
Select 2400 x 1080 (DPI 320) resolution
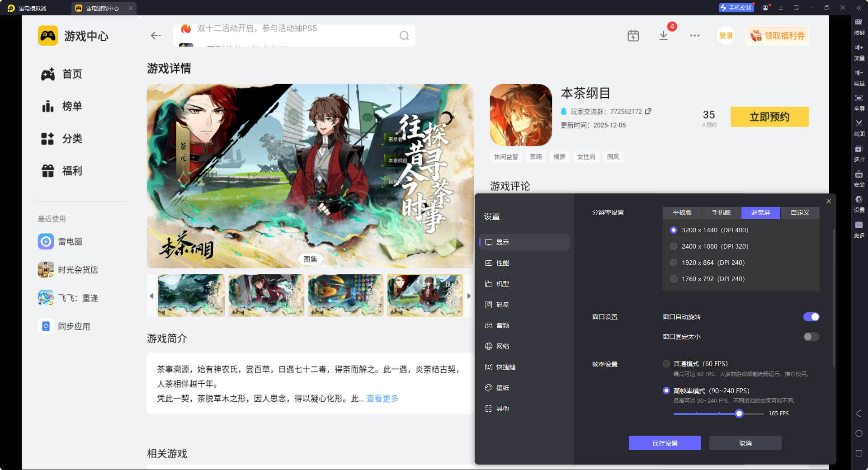click(x=674, y=246)
